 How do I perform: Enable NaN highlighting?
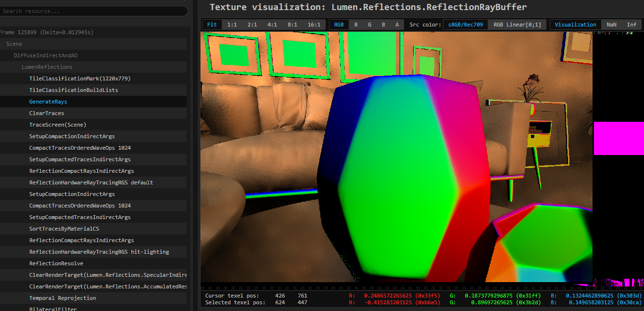611,24
